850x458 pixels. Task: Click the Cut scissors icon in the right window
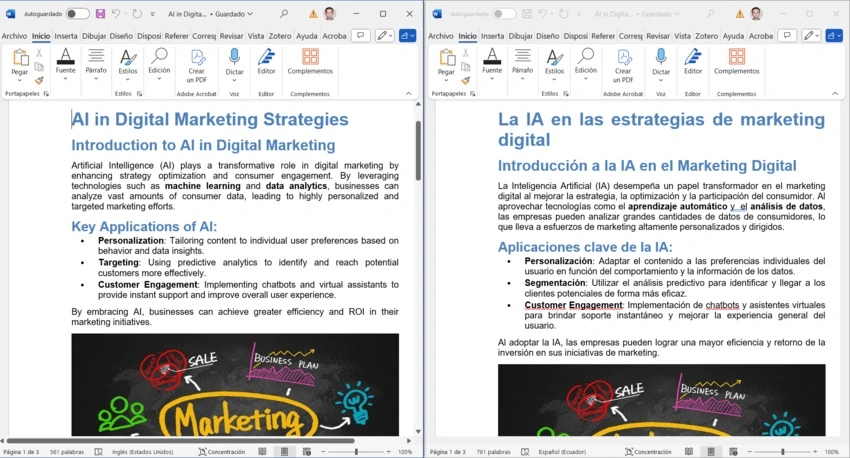click(x=466, y=53)
